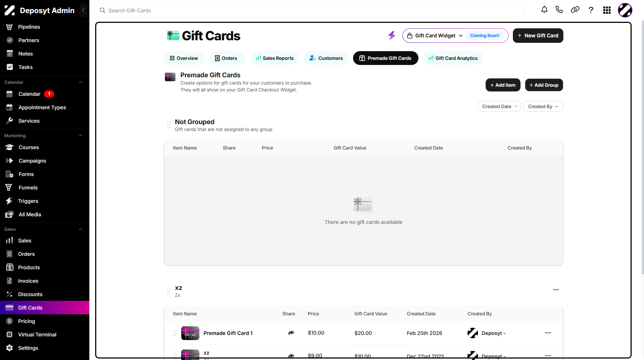Click Feb 25th 2026 created date cell

[425, 333]
